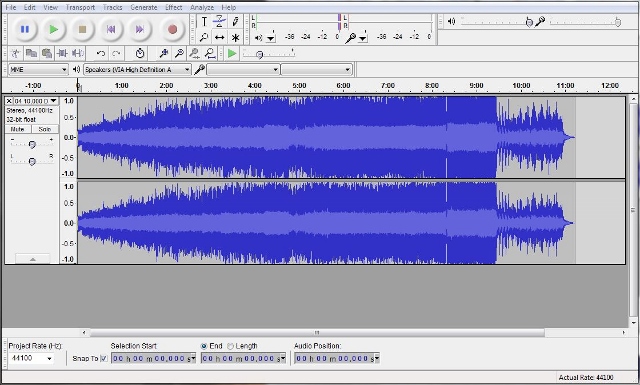The height and width of the screenshot is (385, 640).
Task: Select the End radio button
Action: pyautogui.click(x=204, y=346)
